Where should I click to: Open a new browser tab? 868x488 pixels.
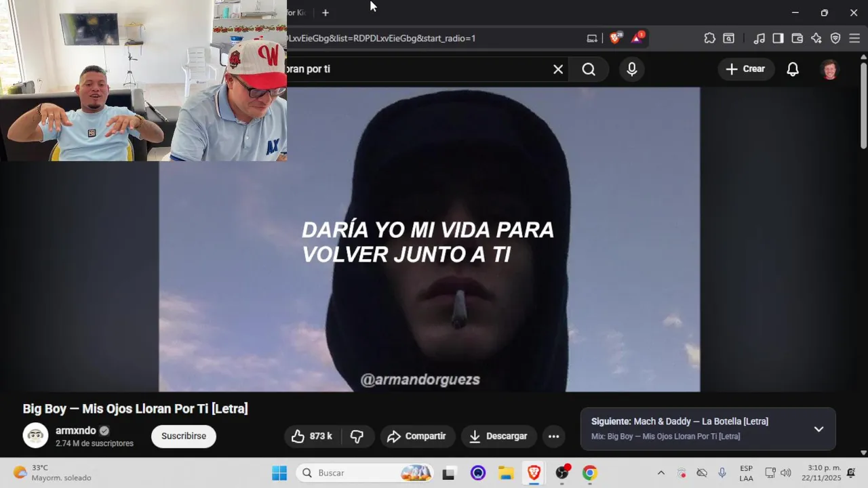pos(325,12)
